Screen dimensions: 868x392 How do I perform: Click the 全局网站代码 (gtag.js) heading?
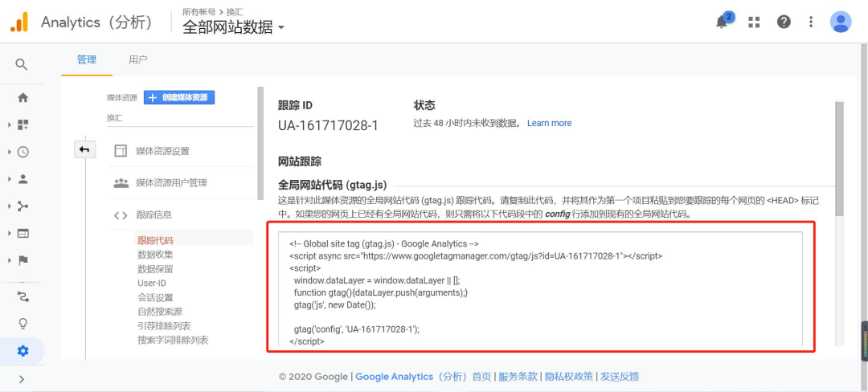[332, 185]
